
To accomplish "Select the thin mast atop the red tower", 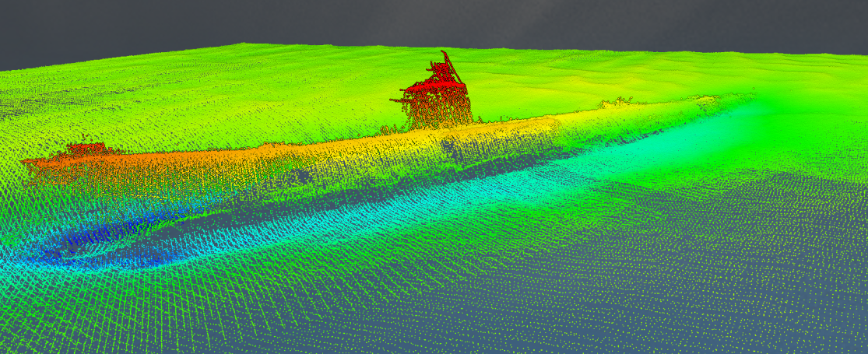I will [x=447, y=61].
